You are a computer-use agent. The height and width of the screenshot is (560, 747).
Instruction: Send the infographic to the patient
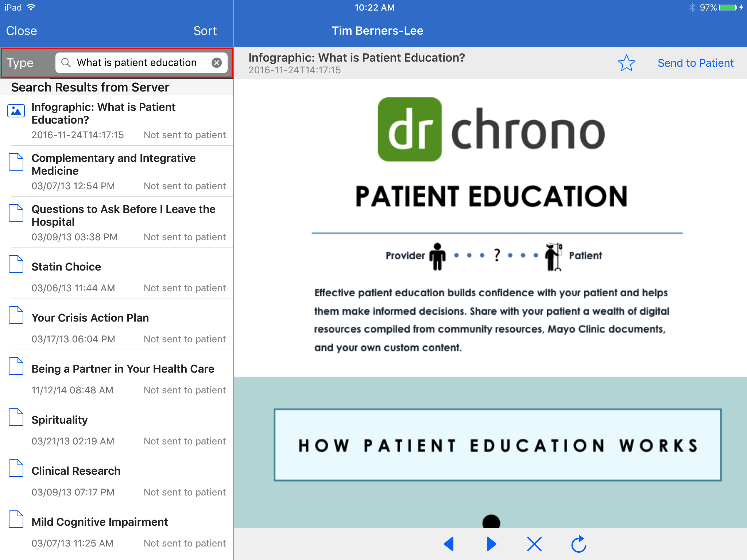(x=696, y=63)
